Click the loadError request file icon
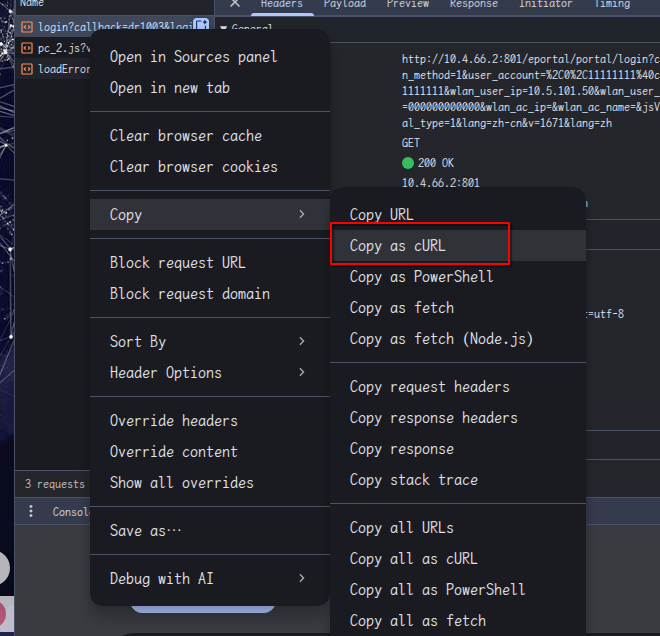 point(27,69)
